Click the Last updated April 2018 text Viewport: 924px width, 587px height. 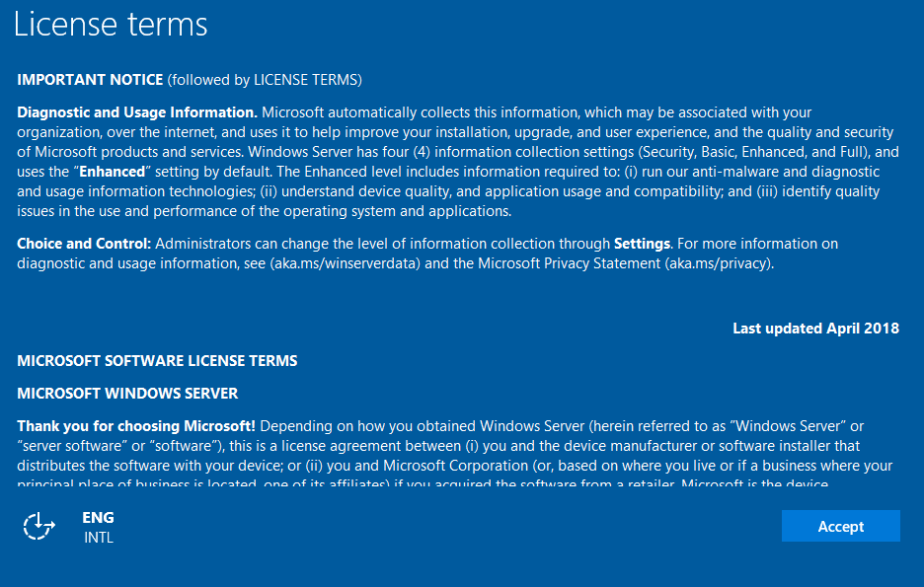(815, 329)
